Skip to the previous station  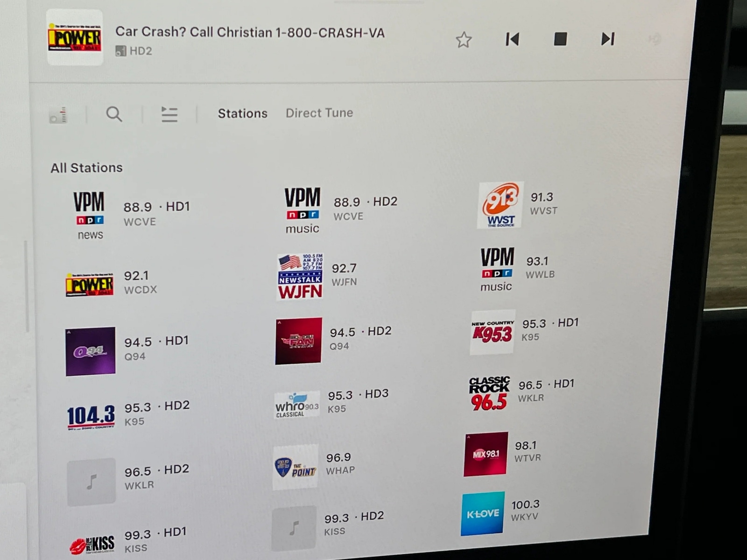click(512, 40)
